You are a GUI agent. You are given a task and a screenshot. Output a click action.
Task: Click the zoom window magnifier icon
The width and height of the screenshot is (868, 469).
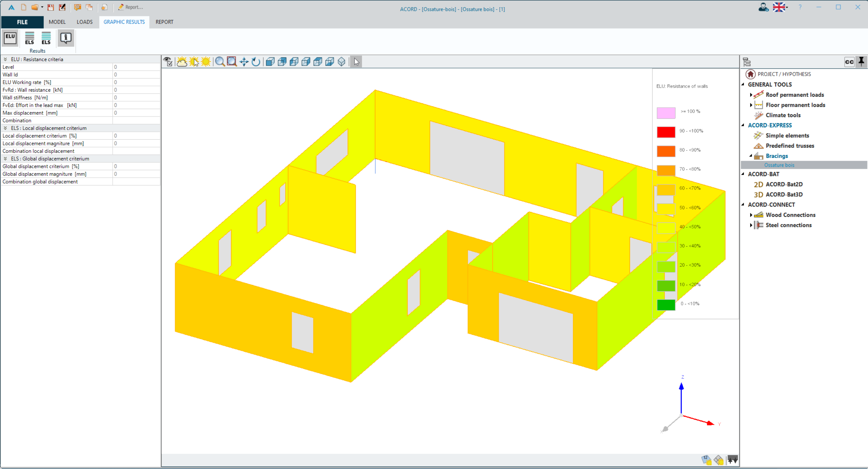[x=232, y=61]
